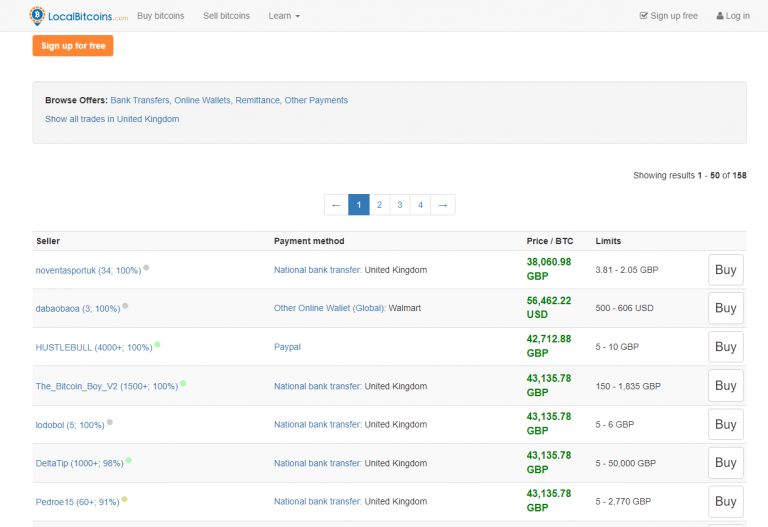Open Paypal payment method link
This screenshot has height=527, width=768.
[x=287, y=347]
